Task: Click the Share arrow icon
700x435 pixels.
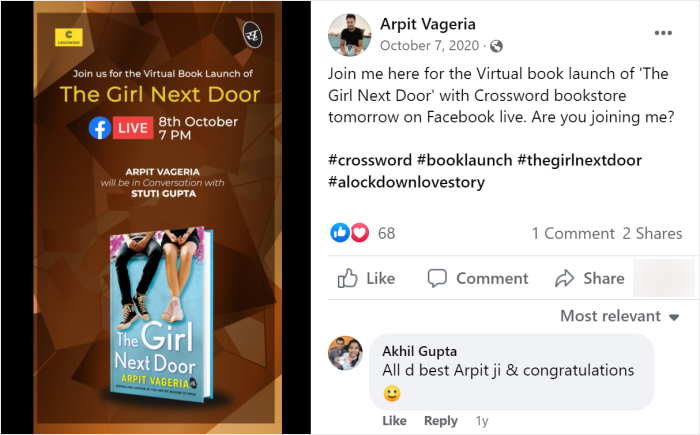Action: pos(564,278)
